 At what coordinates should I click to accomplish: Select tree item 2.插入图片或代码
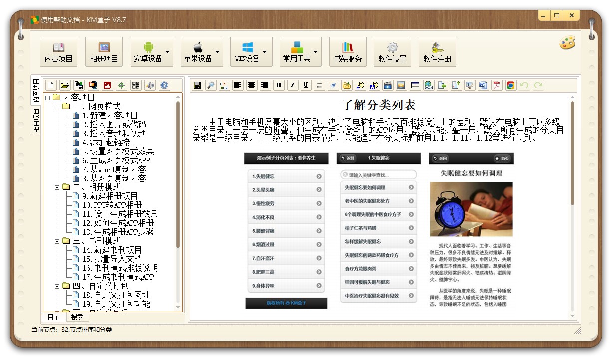click(113, 124)
